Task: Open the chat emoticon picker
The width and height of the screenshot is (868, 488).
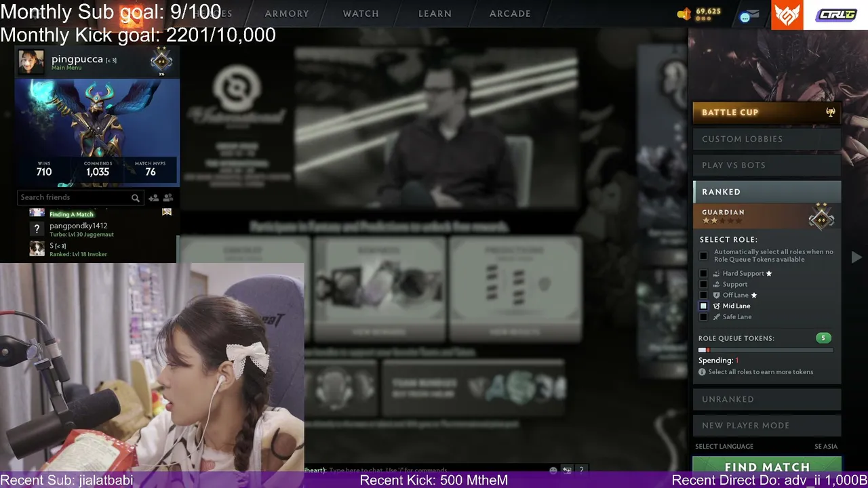Action: tap(553, 470)
